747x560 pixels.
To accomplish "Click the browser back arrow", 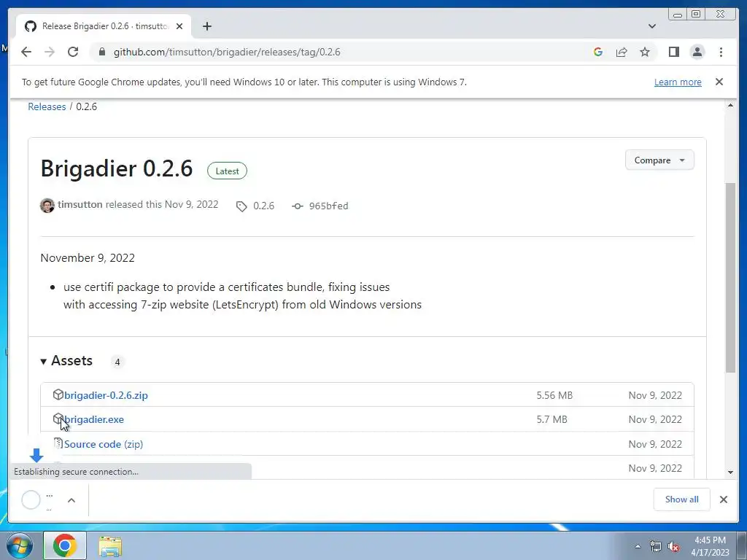I will pos(26,52).
